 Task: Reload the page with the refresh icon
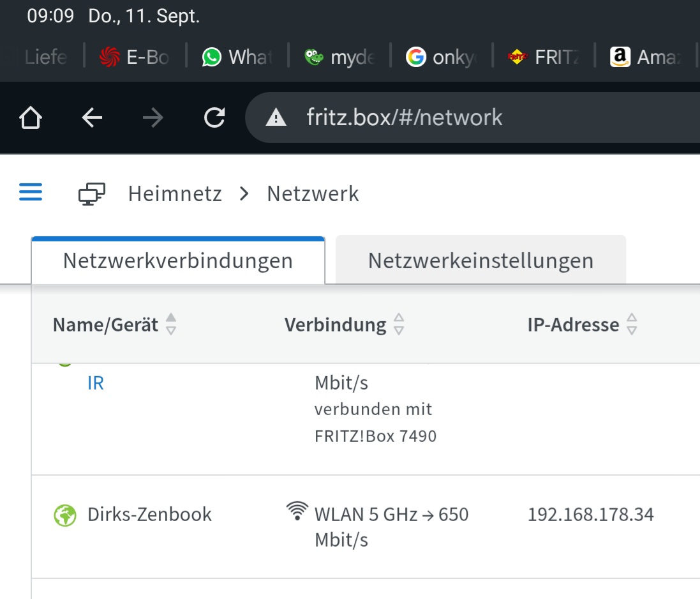tap(214, 118)
